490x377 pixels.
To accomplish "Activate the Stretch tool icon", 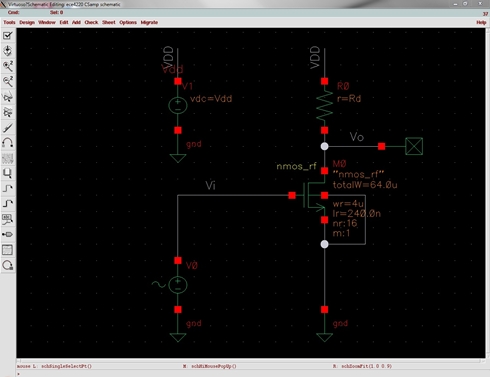I will pyautogui.click(x=8, y=97).
